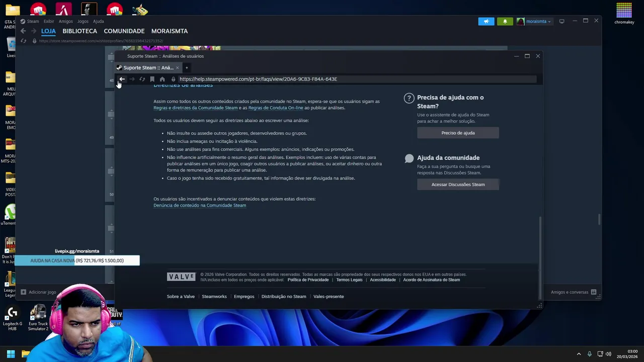The width and height of the screenshot is (644, 362).
Task: Click padlock icon beside help.steampowered URL
Action: (173, 79)
